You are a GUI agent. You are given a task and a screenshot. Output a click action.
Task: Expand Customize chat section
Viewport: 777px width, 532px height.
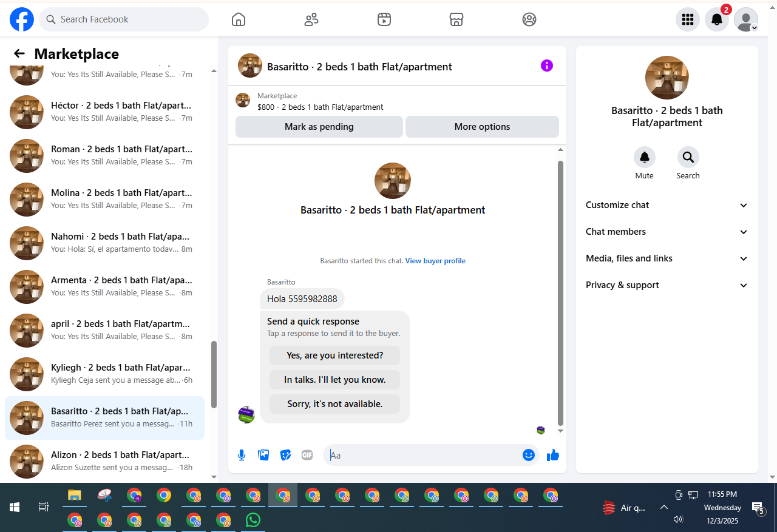667,205
